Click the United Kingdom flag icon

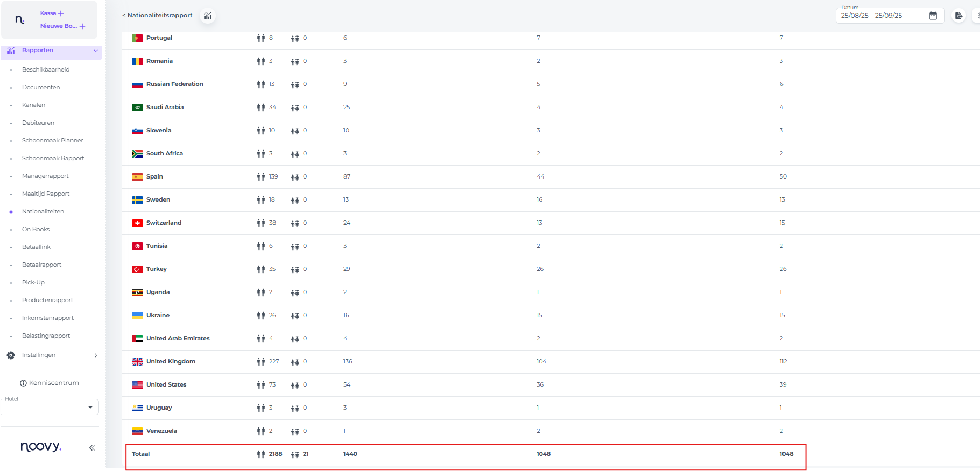pyautogui.click(x=137, y=362)
